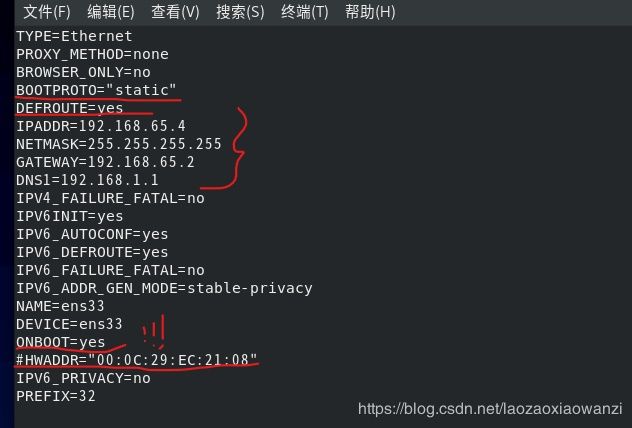The height and width of the screenshot is (428, 632).
Task: Click the IPV6_ADDR_GEN_MODE=stable-privacy line
Action: pos(164,288)
